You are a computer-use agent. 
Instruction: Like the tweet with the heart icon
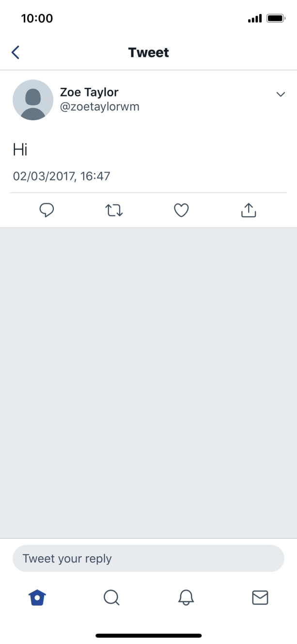[x=181, y=210]
